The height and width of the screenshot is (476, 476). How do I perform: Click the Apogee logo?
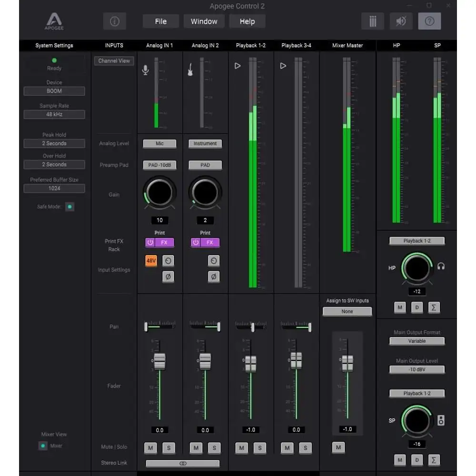pyautogui.click(x=54, y=21)
